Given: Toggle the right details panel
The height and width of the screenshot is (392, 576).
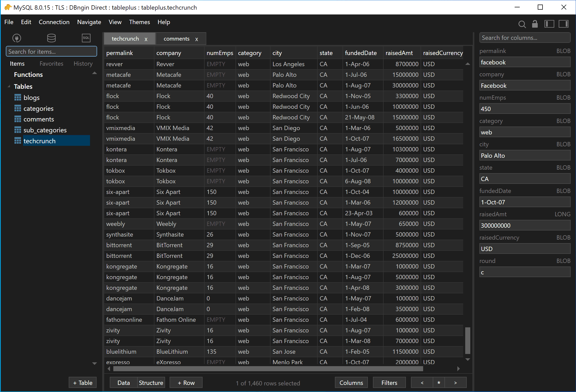Looking at the screenshot, I should [564, 24].
